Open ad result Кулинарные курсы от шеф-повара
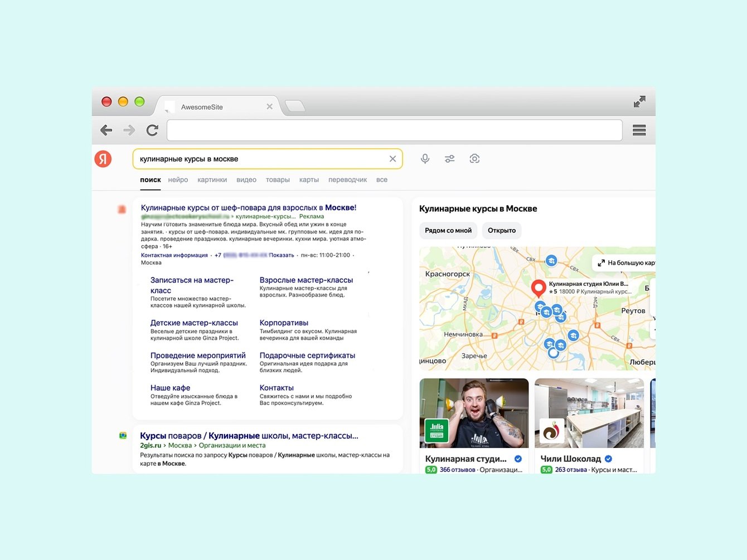This screenshot has width=747, height=560. 249,207
